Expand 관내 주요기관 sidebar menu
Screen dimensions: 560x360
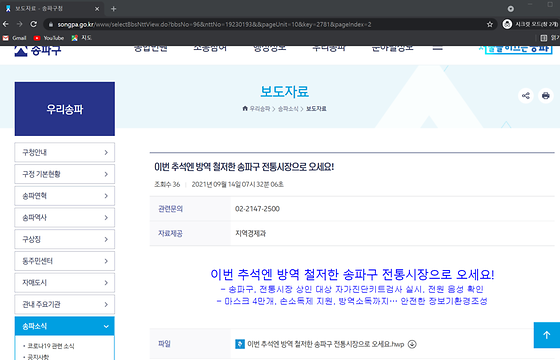65,304
